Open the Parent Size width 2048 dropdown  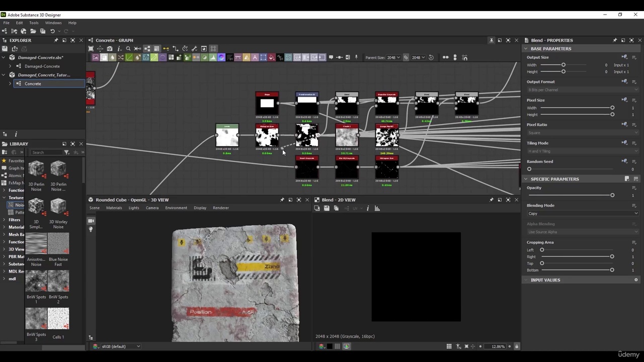click(x=393, y=57)
